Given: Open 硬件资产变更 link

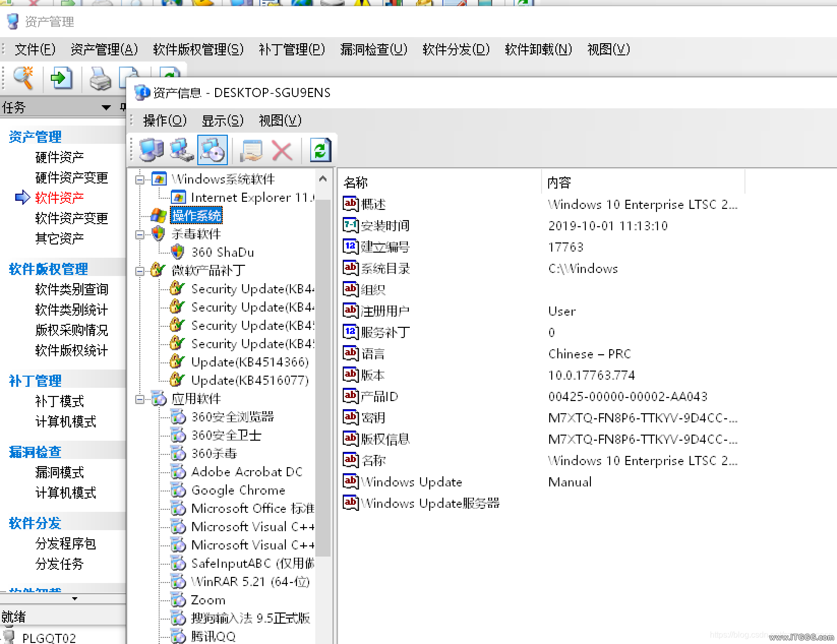Looking at the screenshot, I should pos(72,177).
